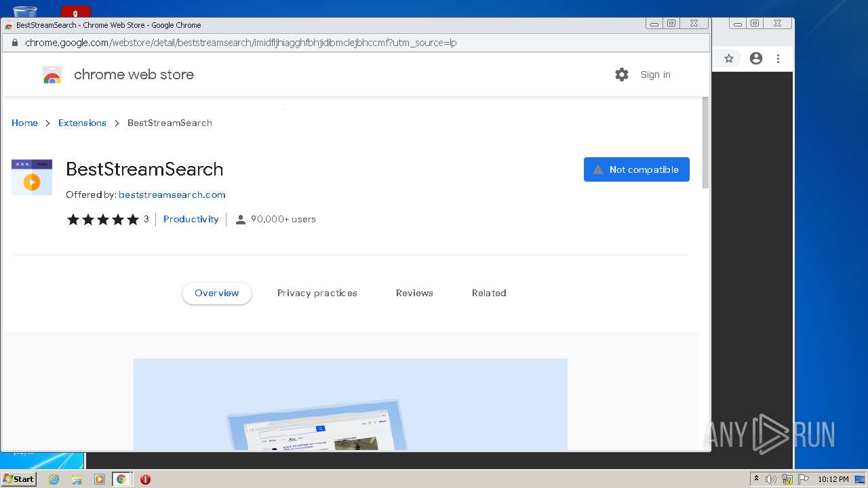868x488 pixels.
Task: Open the system tray volume icon
Action: 771,479
